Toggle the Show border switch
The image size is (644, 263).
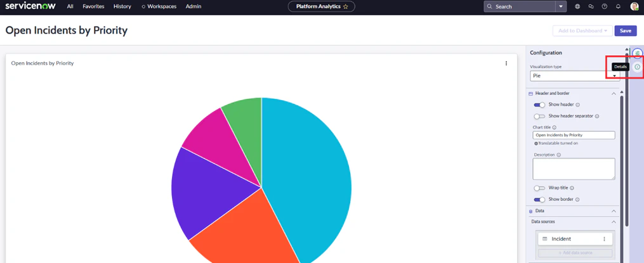pyautogui.click(x=539, y=200)
